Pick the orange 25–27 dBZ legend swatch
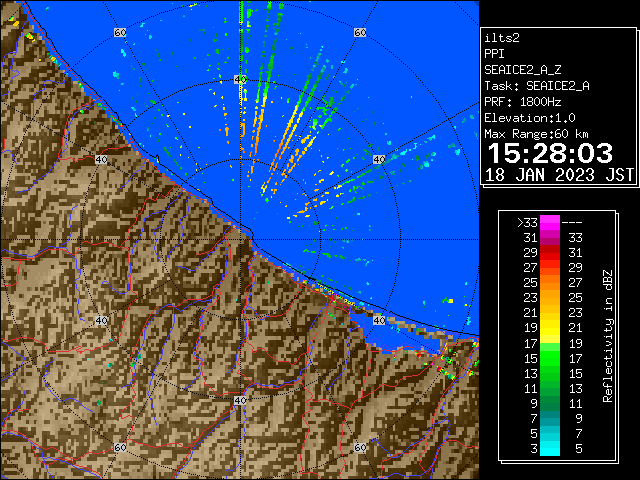This screenshot has width=640, height=480. click(x=550, y=282)
